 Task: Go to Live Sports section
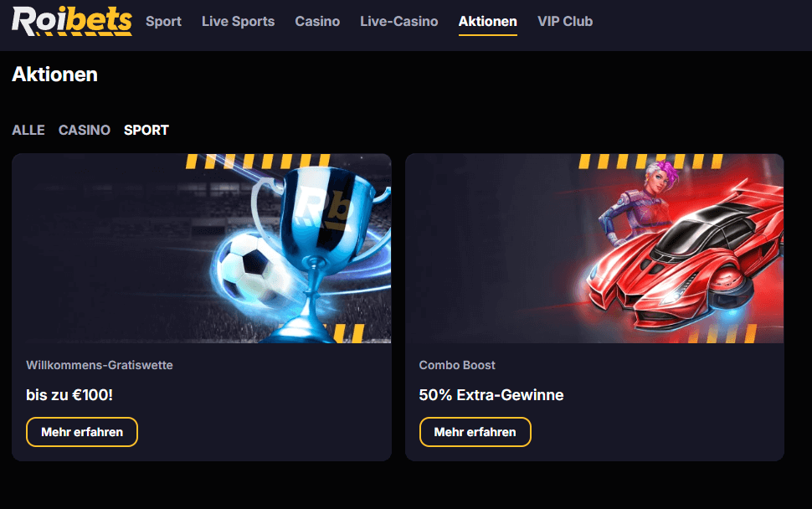click(x=239, y=21)
